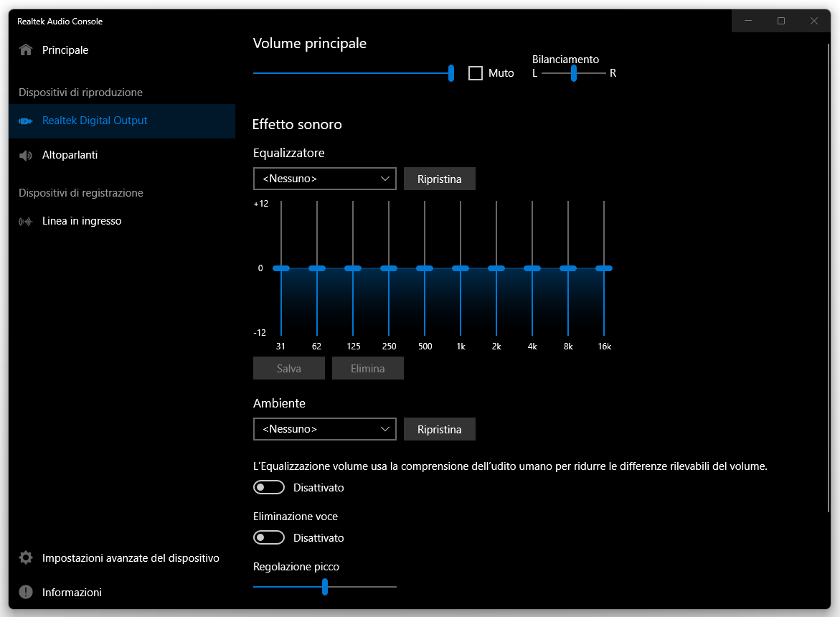This screenshot has height=617, width=840.
Task: Click the exclamation icon beside Informazioni
Action: 26,592
